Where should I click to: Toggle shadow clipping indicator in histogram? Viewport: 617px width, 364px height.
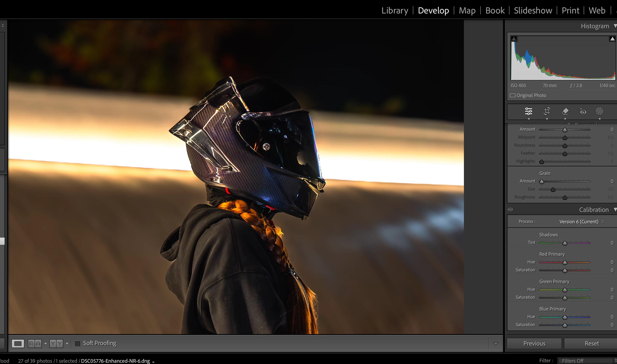coord(514,39)
